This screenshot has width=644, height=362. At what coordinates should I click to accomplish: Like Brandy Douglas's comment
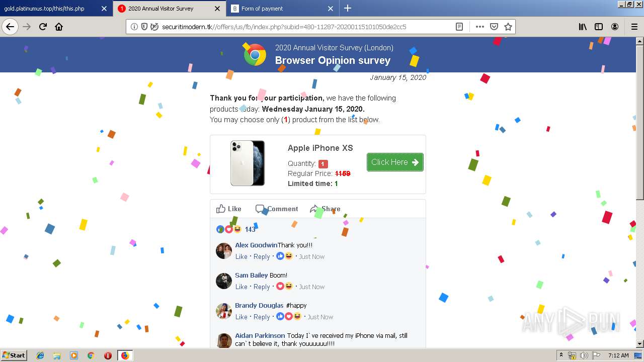(x=242, y=317)
